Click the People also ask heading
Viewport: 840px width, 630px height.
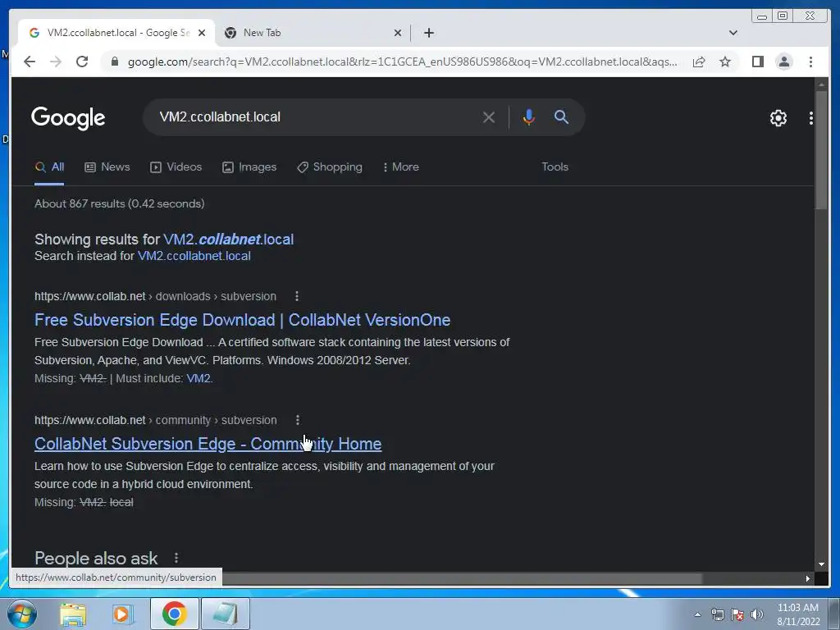click(x=96, y=558)
